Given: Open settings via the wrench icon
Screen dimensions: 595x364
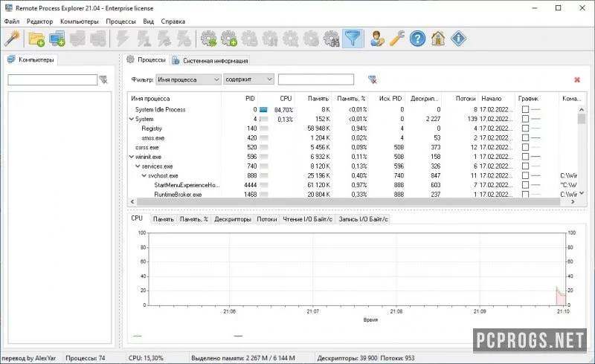Looking at the screenshot, I should point(397,39).
